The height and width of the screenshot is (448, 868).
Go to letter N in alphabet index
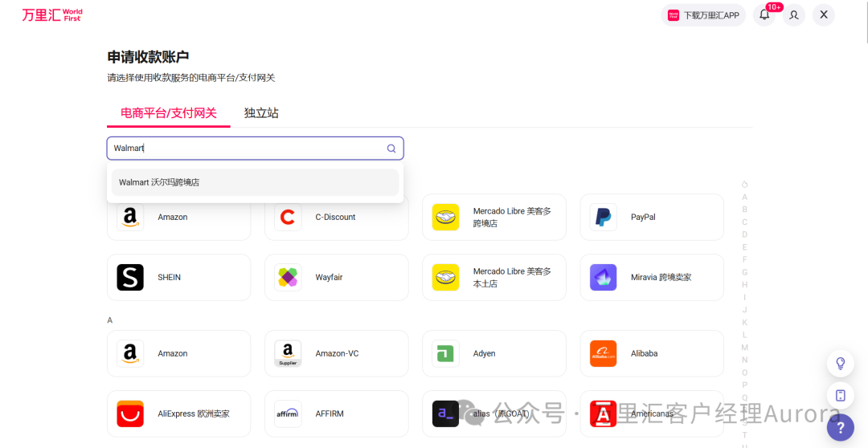point(744,360)
